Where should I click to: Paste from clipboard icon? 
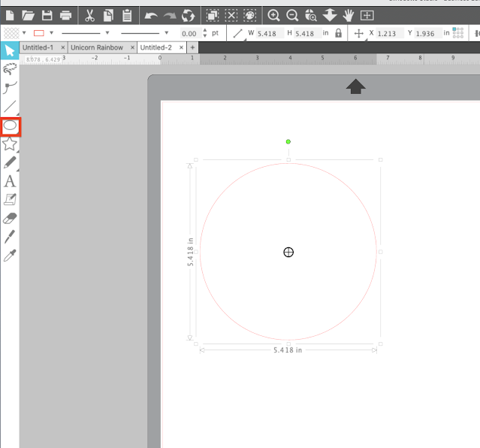[x=127, y=15]
